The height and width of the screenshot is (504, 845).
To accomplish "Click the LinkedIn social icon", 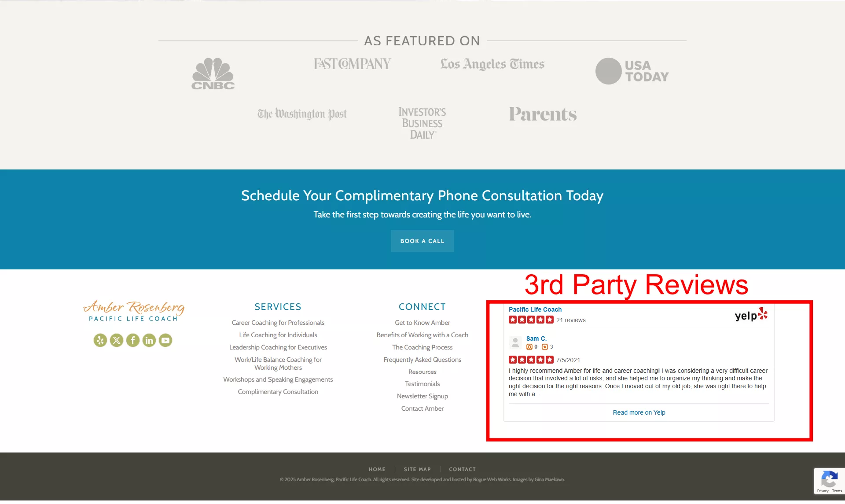I will 149,340.
